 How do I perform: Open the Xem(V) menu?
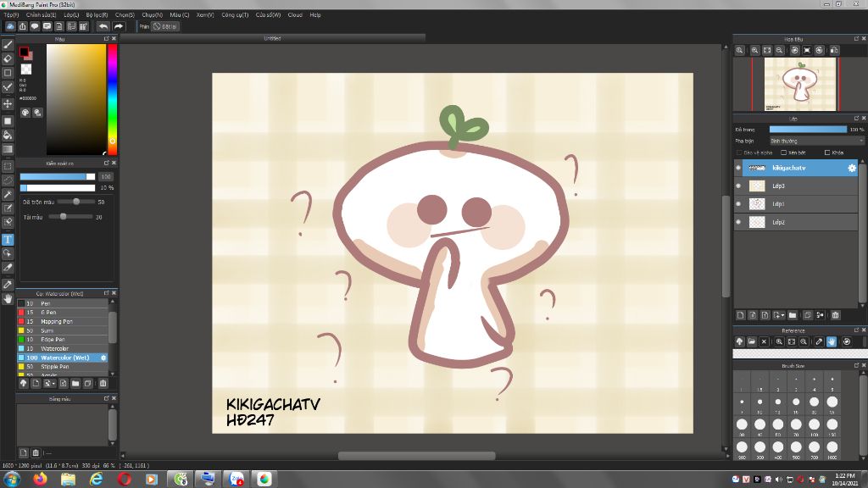[x=205, y=15]
